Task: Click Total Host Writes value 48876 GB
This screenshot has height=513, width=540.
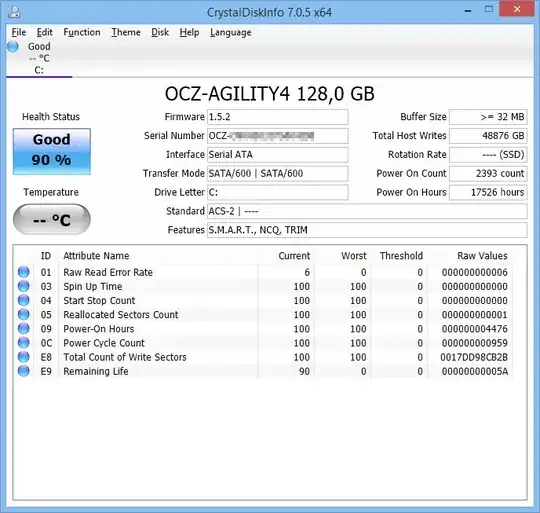Action: [x=488, y=136]
